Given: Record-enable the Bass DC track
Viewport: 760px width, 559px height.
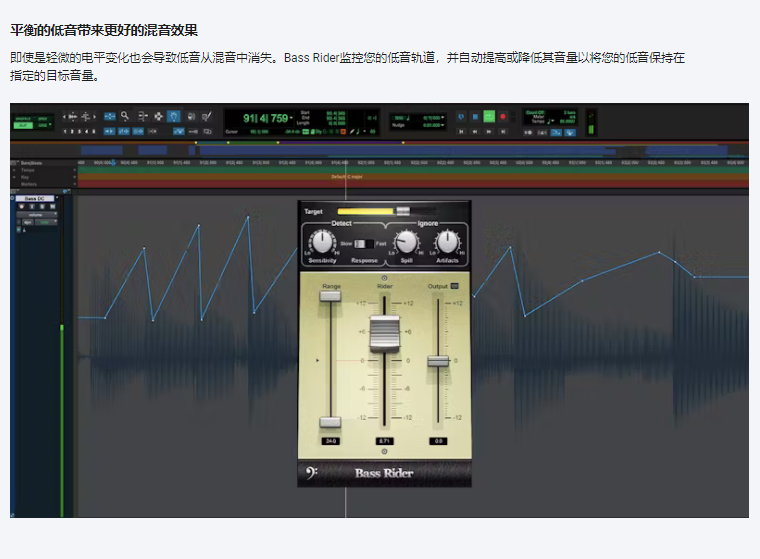Looking at the screenshot, I should pos(21,207).
